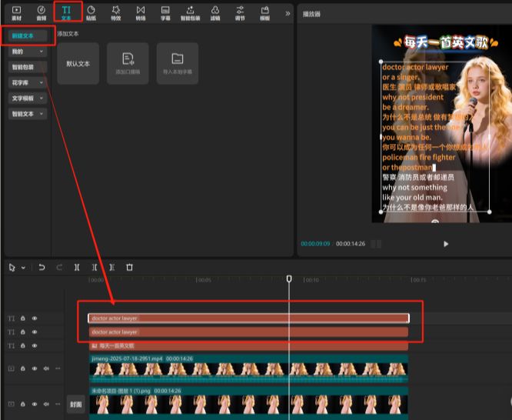512x420 pixels.
Task: Click the delete trash icon in timeline toolbar
Action: [x=129, y=267]
